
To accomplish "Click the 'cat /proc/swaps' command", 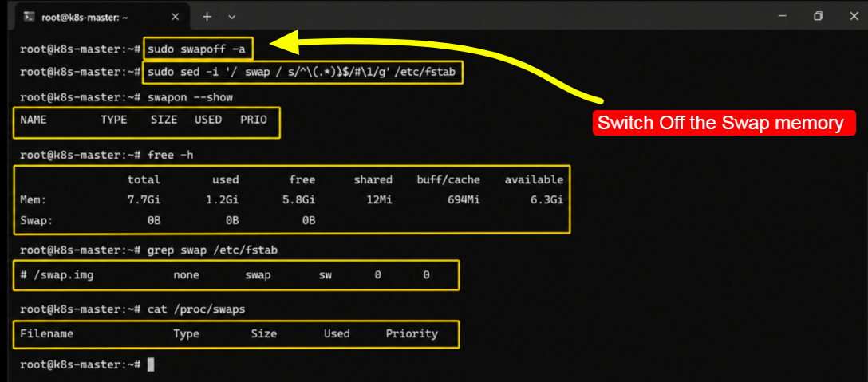I will [196, 309].
